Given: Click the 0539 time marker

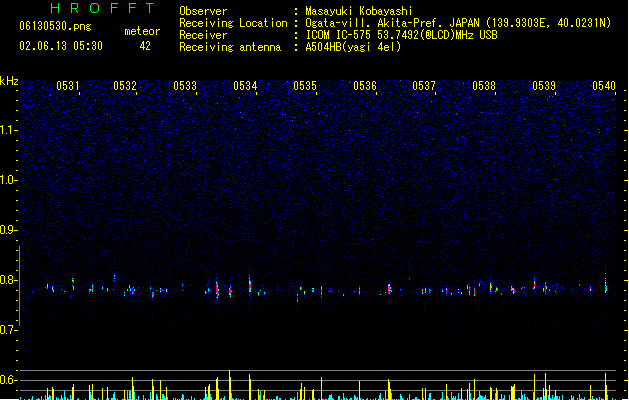Looking at the screenshot, I should [544, 85].
